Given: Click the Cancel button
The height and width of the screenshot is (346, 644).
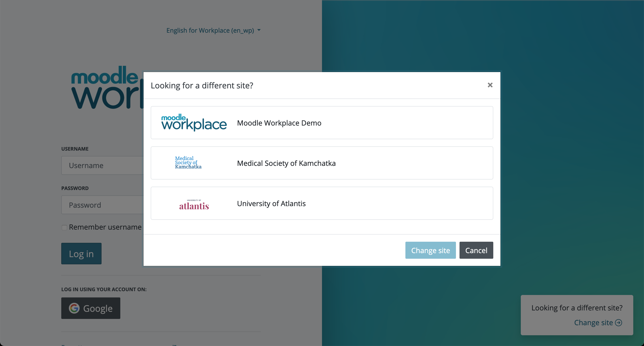Looking at the screenshot, I should click(x=476, y=250).
